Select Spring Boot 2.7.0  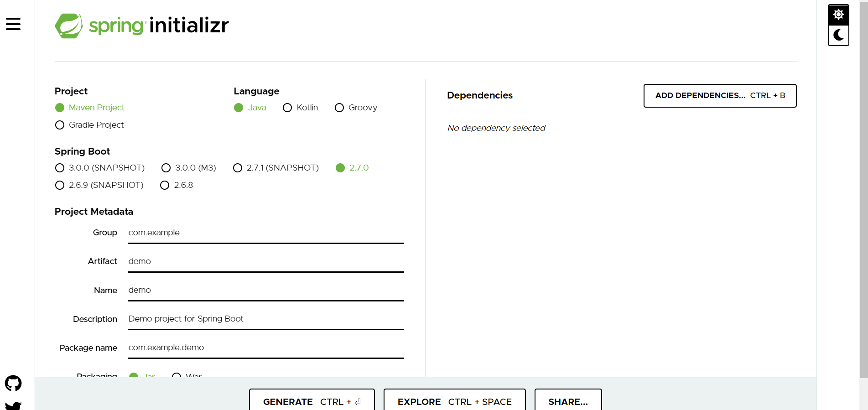click(x=352, y=168)
